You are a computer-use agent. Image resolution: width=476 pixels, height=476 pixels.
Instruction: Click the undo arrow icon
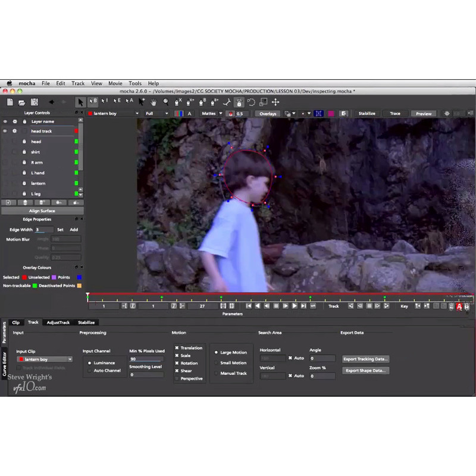pos(52,102)
